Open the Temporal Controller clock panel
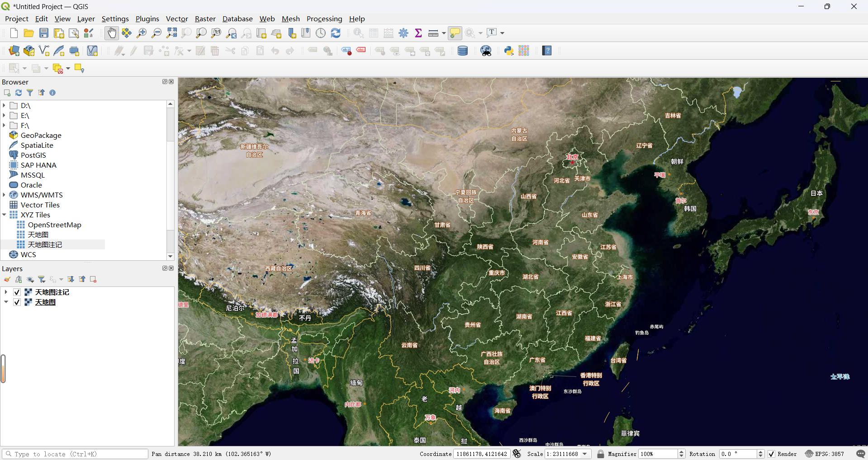This screenshot has height=460, width=868. click(321, 33)
